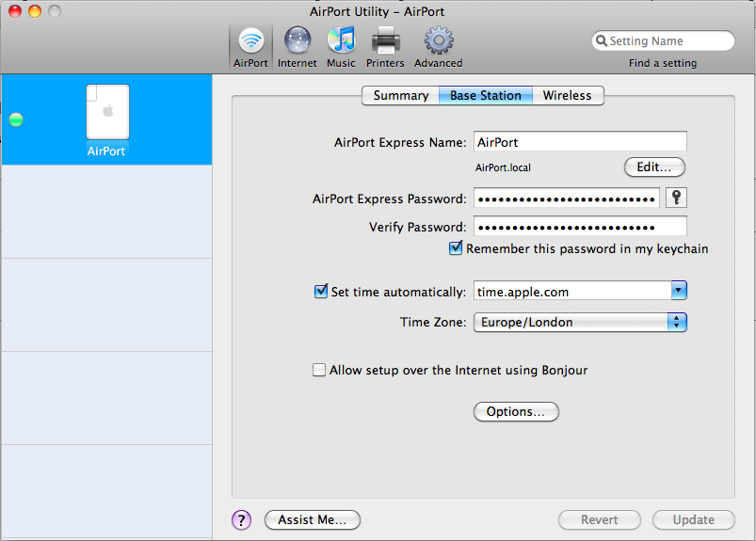Open the Advanced gear icon

click(439, 47)
